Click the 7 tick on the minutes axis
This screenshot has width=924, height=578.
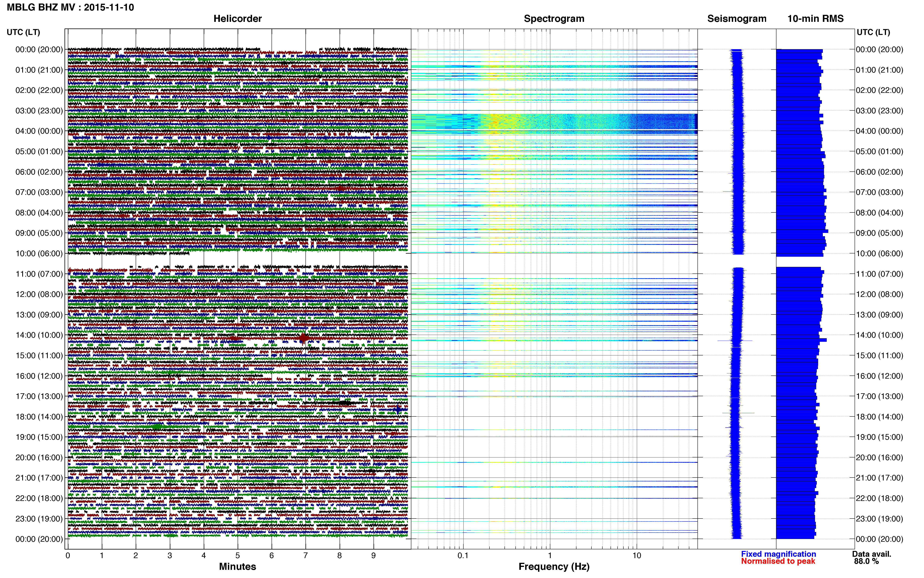click(x=306, y=555)
